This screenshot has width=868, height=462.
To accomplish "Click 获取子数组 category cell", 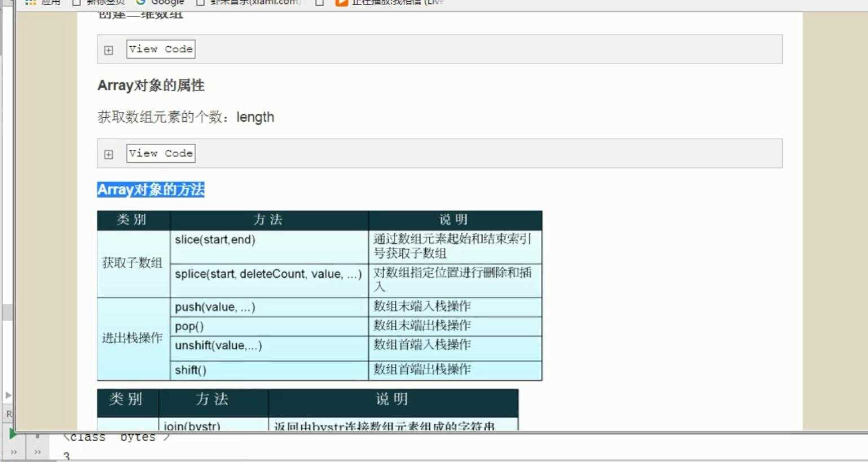I will pyautogui.click(x=134, y=263).
